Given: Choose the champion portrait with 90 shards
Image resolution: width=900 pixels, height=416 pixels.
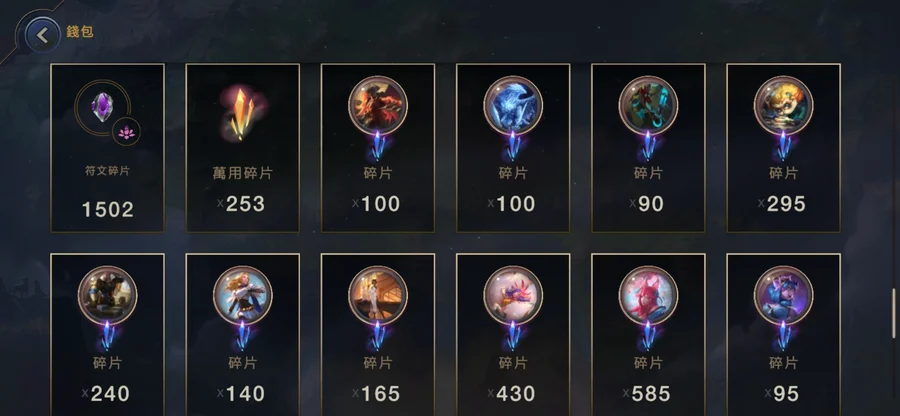Looking at the screenshot, I should [x=649, y=106].
